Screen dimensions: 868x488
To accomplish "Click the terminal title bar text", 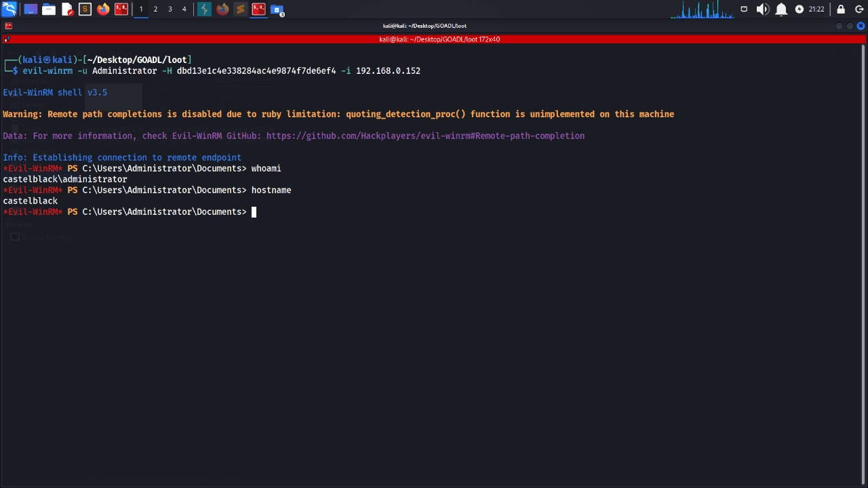I will pos(425,26).
